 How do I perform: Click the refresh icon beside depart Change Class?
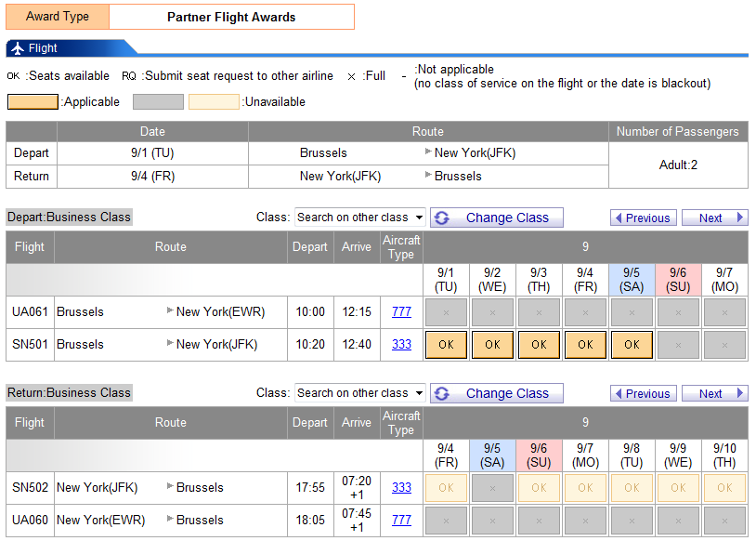click(443, 218)
